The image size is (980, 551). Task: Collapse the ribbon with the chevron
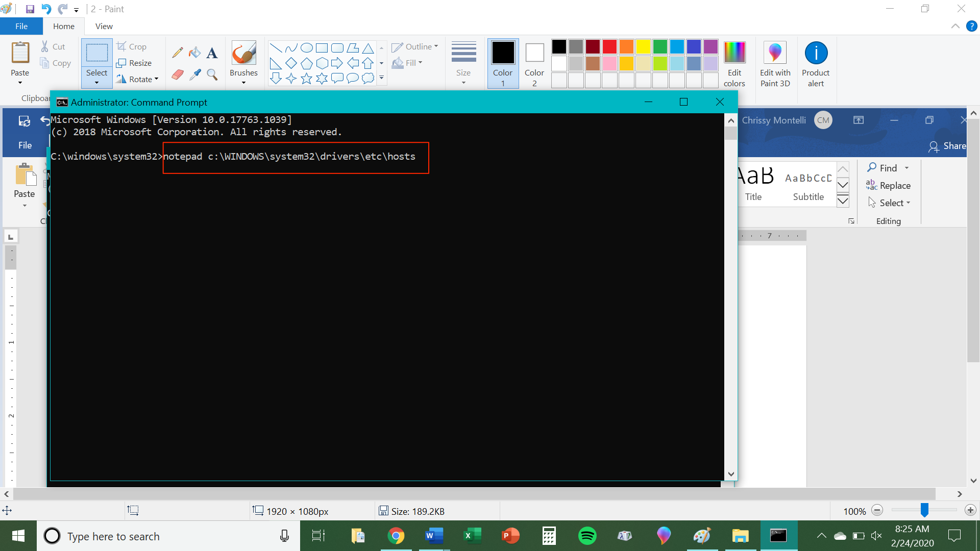click(x=955, y=26)
